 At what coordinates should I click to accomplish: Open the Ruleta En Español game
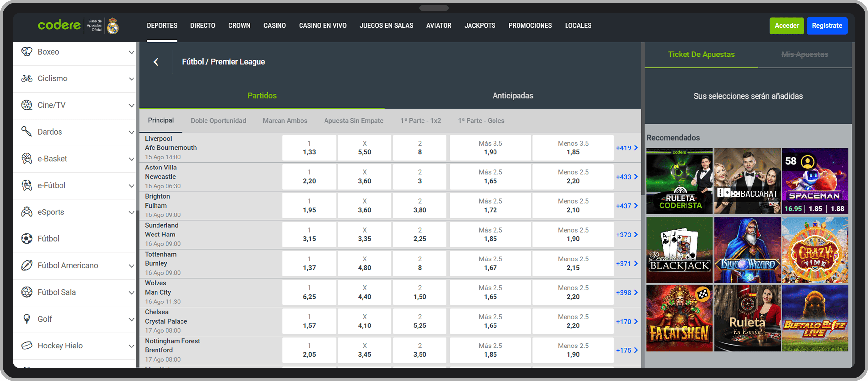point(747,318)
